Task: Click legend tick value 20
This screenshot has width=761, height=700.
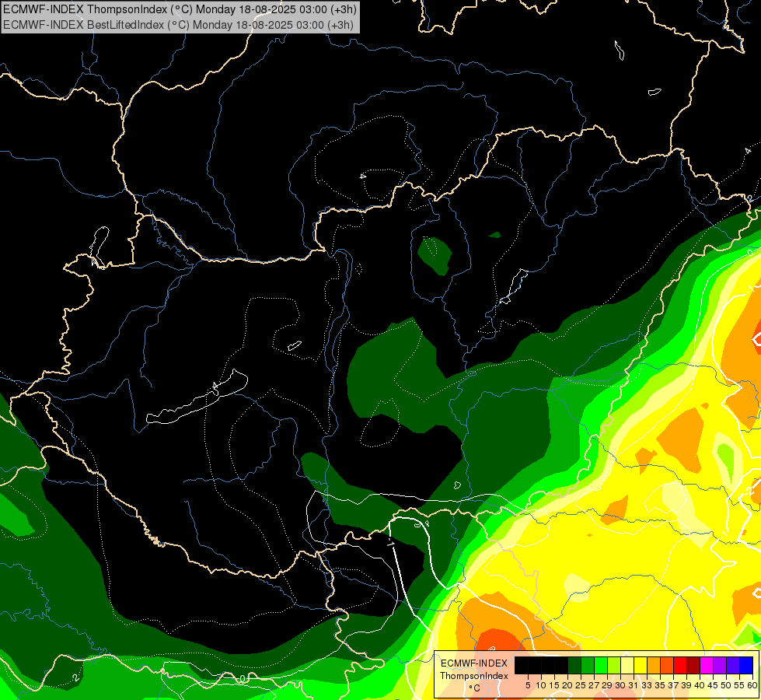Action: (x=567, y=685)
